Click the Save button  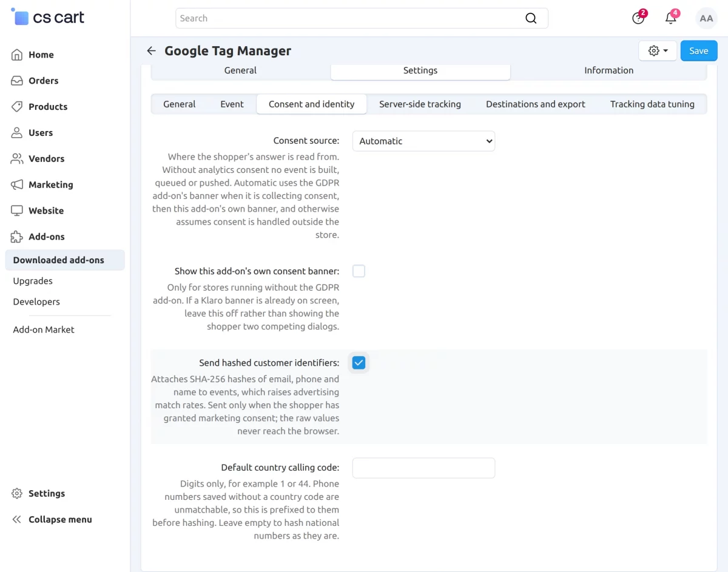(699, 51)
